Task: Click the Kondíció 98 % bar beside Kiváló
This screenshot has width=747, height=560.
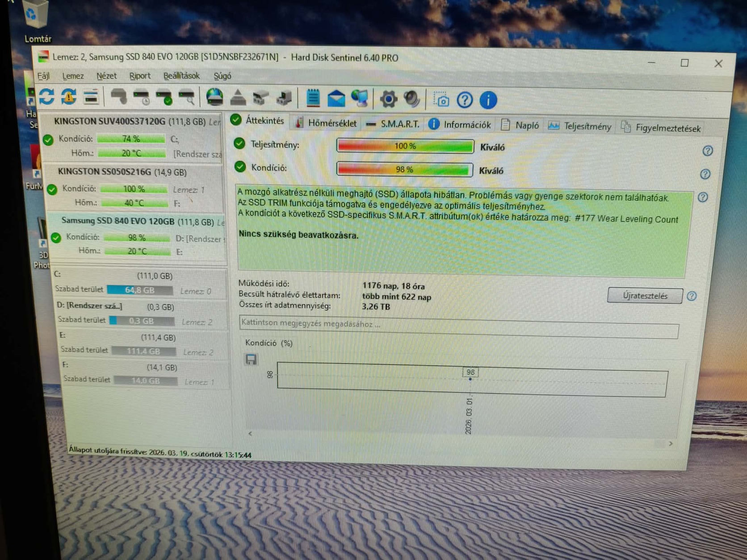Action: click(x=404, y=170)
